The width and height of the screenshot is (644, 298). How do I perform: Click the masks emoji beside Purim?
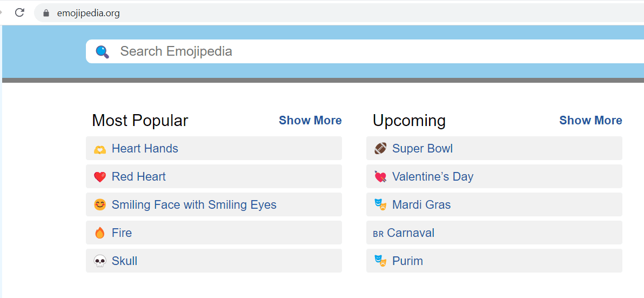pos(380,261)
